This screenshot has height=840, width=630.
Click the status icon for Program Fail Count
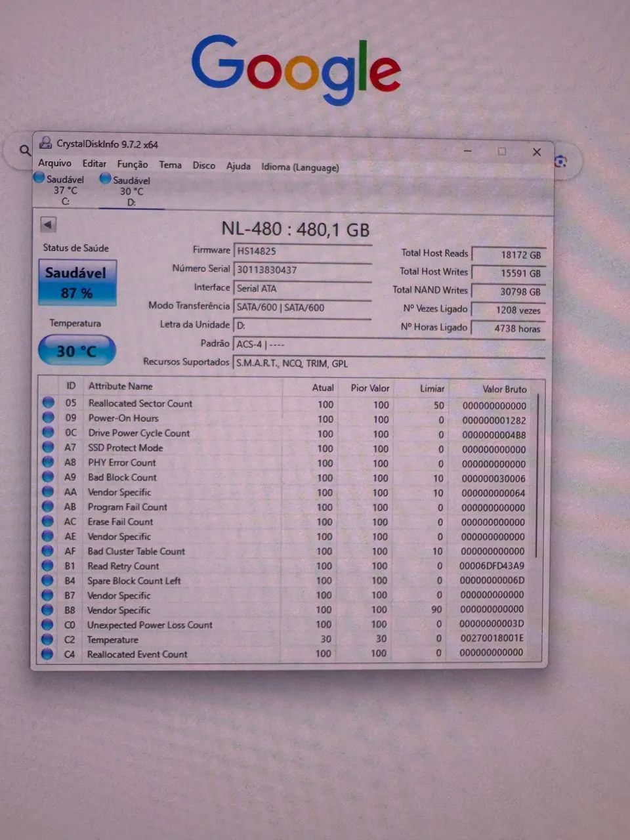pyautogui.click(x=48, y=506)
